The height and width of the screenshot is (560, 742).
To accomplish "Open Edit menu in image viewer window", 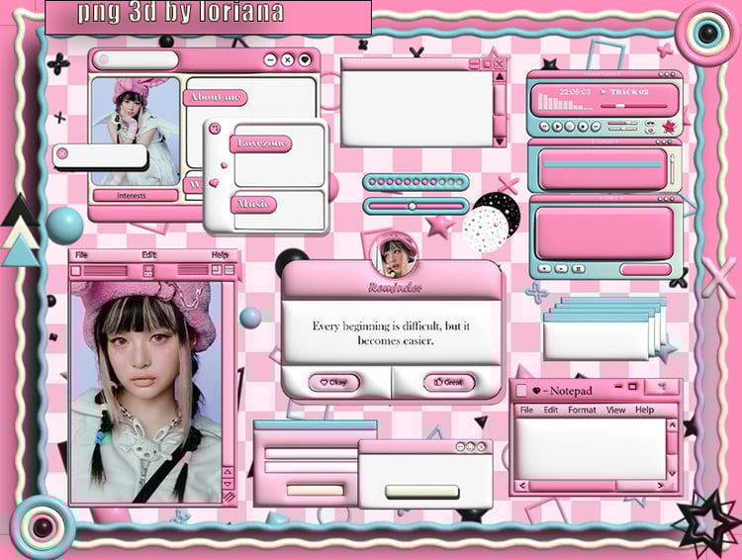I will [149, 255].
